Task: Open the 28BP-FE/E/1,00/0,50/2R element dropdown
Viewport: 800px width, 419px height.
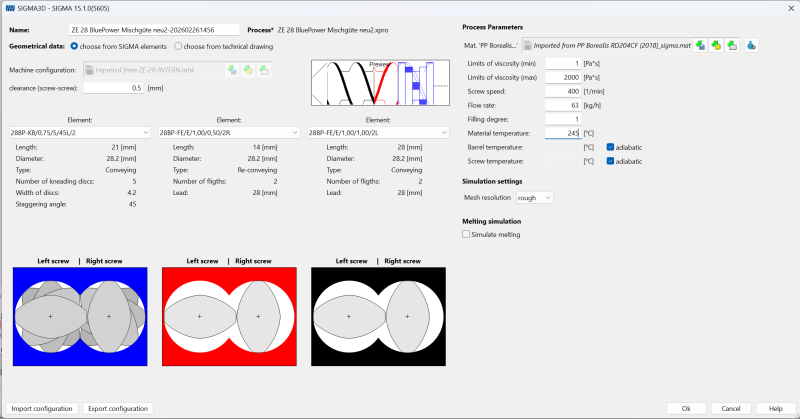Action: click(x=229, y=132)
